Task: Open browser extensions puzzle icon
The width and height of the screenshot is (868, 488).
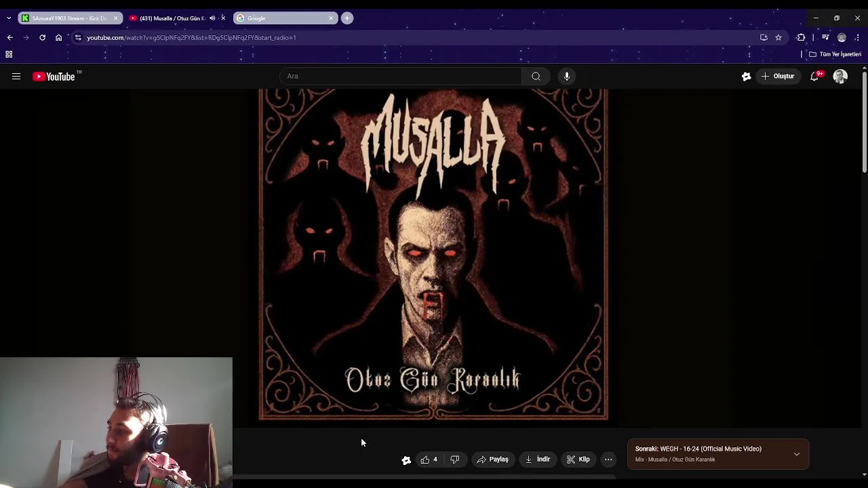Action: click(x=801, y=38)
